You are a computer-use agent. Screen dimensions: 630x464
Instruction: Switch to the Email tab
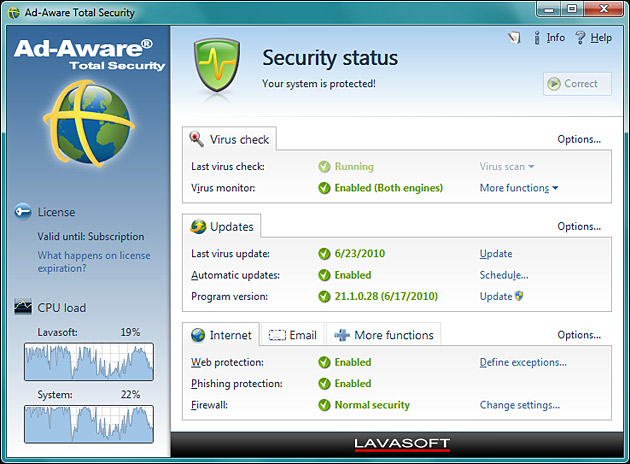292,335
